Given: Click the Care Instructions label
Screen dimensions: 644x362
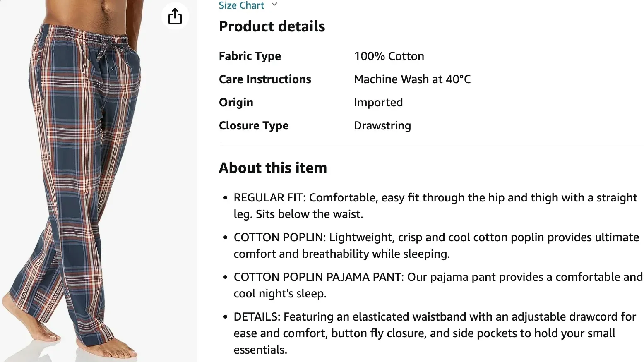Looking at the screenshot, I should tap(265, 79).
